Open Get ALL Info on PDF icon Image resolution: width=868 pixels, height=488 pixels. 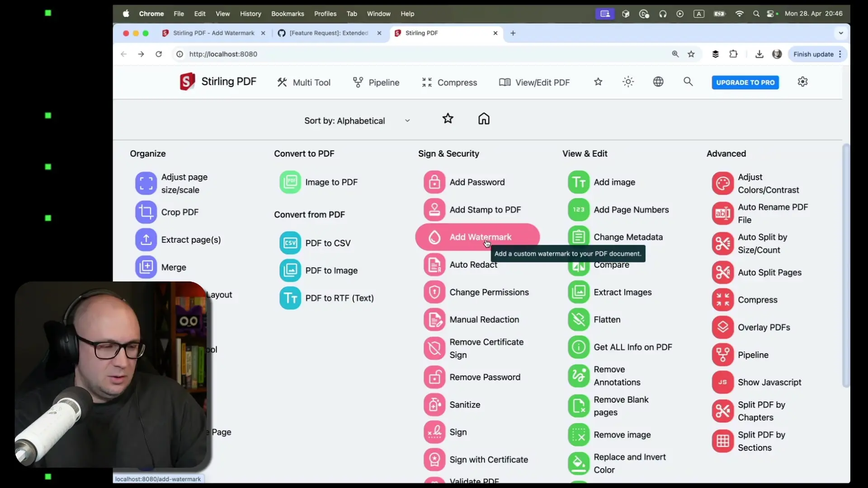(x=579, y=347)
